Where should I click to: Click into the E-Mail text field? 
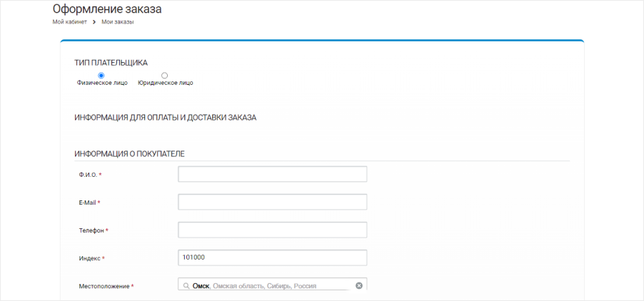click(x=272, y=203)
